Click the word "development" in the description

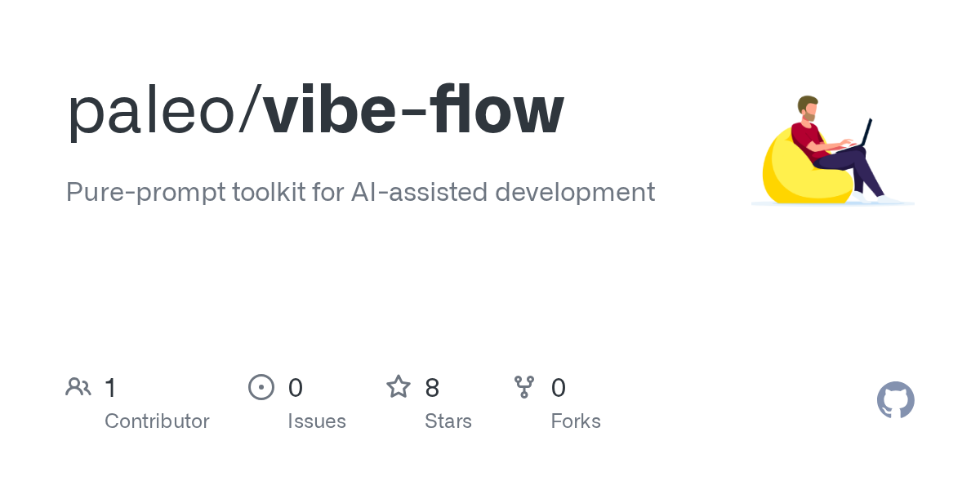[576, 192]
